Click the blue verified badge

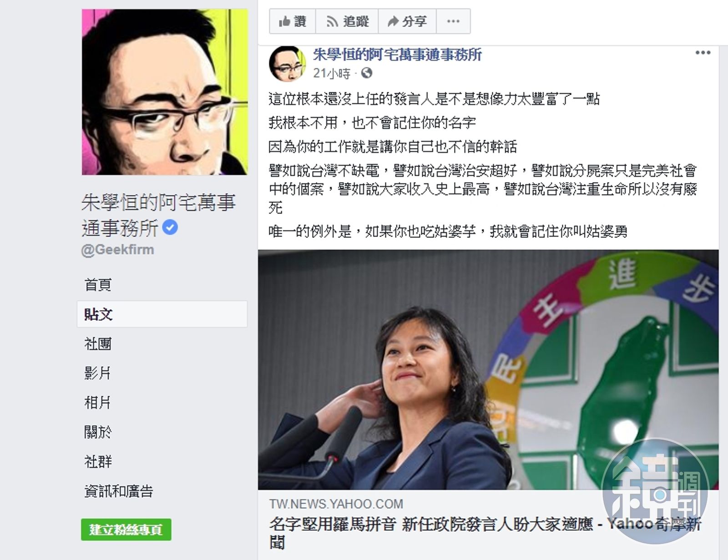point(170,227)
